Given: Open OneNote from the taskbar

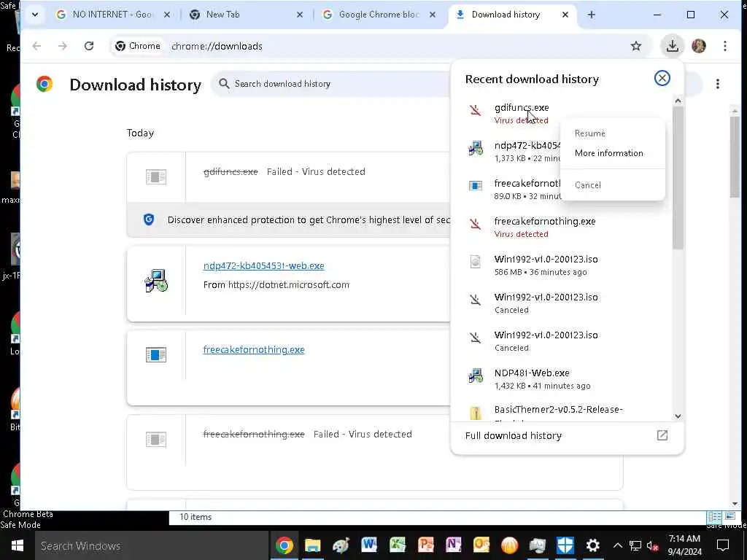Looking at the screenshot, I should click(454, 545).
